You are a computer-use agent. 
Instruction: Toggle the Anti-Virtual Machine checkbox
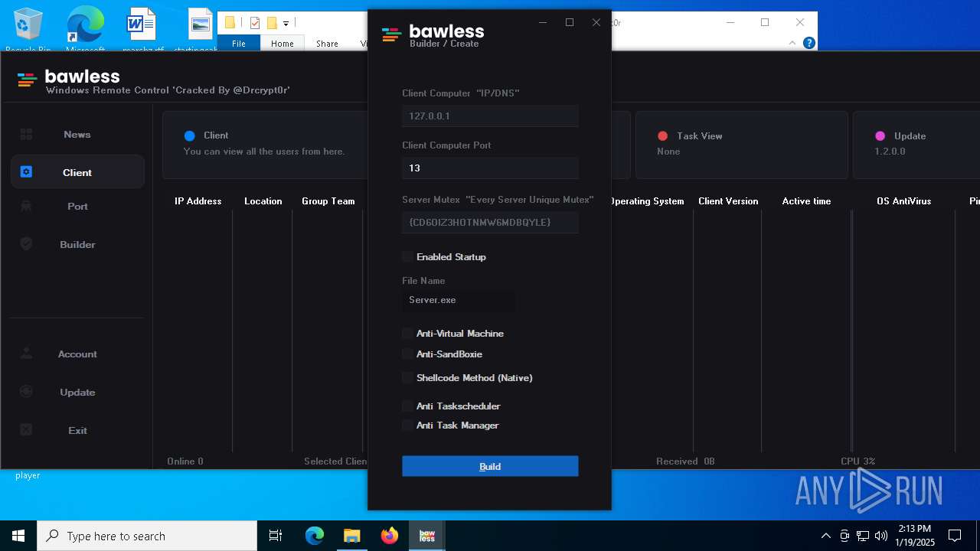pos(407,333)
